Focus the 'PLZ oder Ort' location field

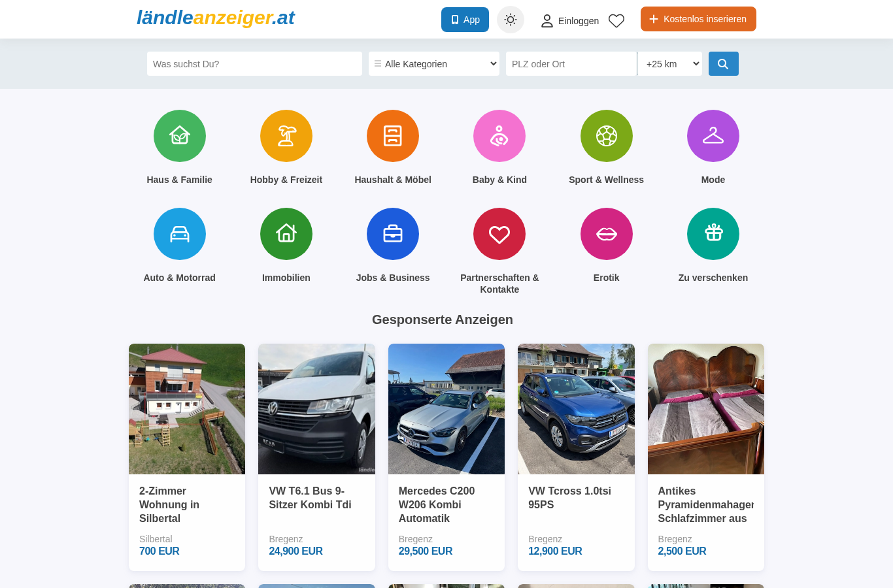tap(571, 64)
